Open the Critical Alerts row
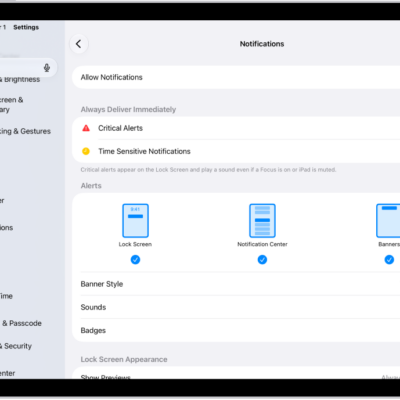 click(236, 128)
